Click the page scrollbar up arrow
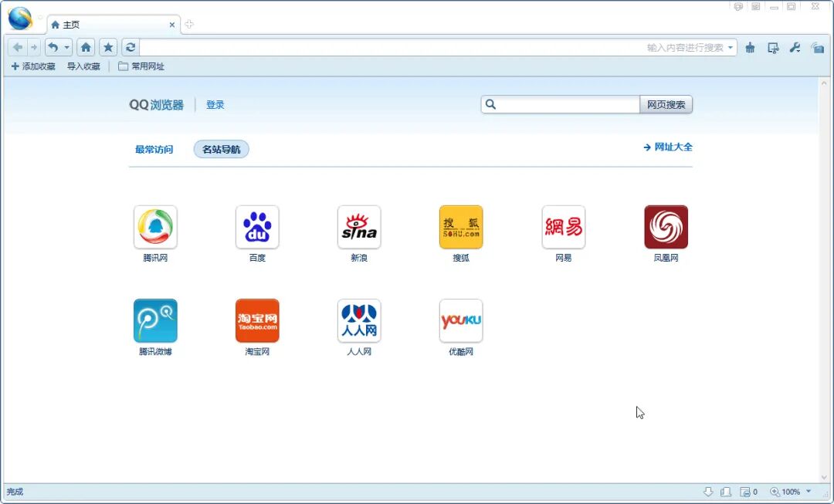The width and height of the screenshot is (834, 504). pos(824,83)
